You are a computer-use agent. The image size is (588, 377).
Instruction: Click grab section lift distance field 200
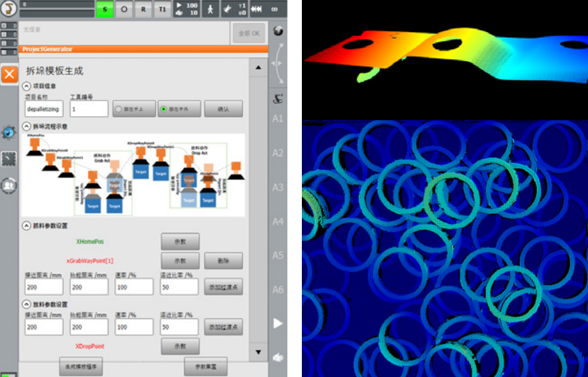pos(89,287)
